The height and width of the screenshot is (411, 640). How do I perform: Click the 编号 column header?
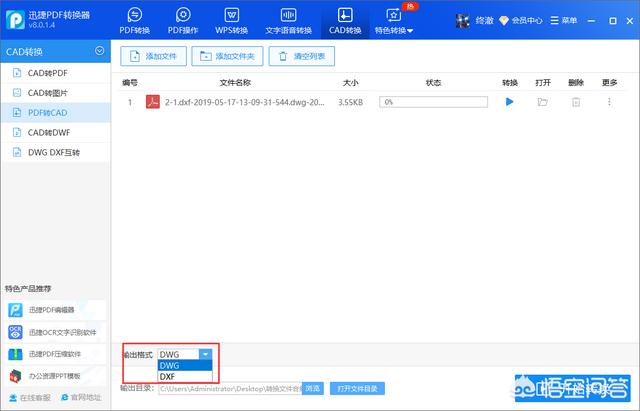[x=130, y=83]
